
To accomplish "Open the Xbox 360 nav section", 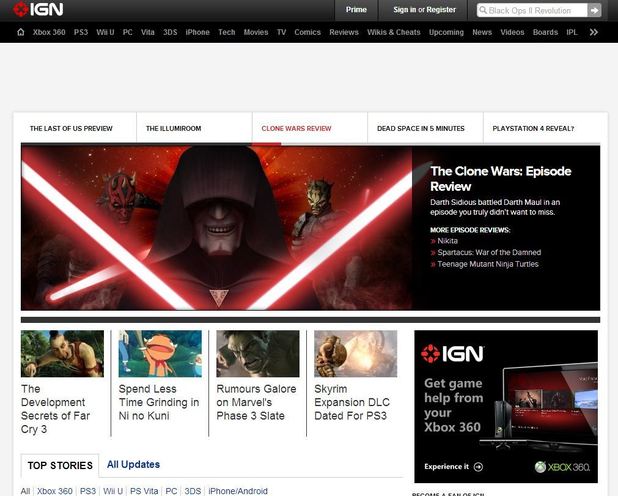I will click(x=49, y=32).
